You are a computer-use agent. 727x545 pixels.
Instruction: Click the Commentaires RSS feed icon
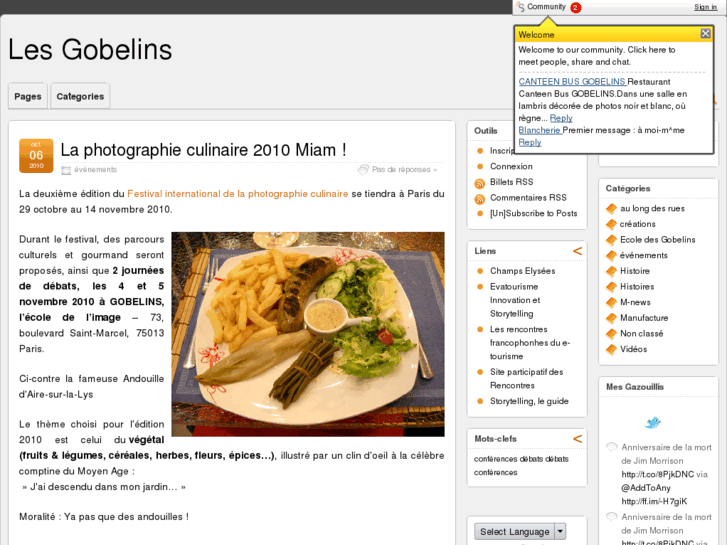tap(480, 199)
